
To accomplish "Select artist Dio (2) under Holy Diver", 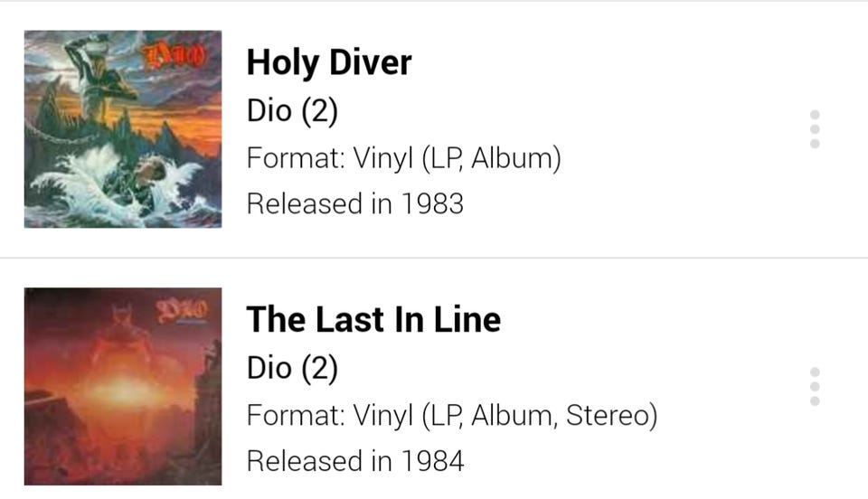I will click(292, 111).
